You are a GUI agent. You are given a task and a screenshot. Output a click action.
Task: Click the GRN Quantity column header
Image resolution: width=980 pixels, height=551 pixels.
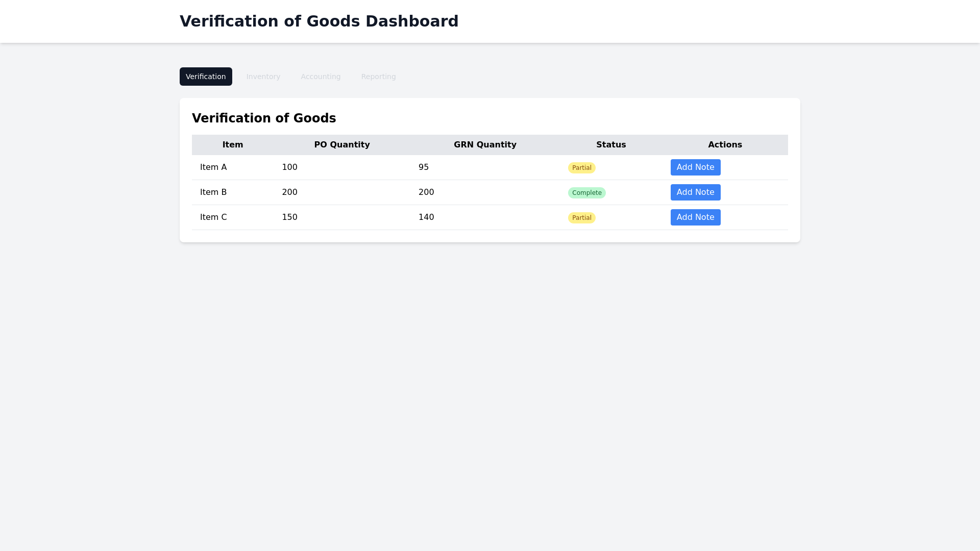(x=485, y=145)
